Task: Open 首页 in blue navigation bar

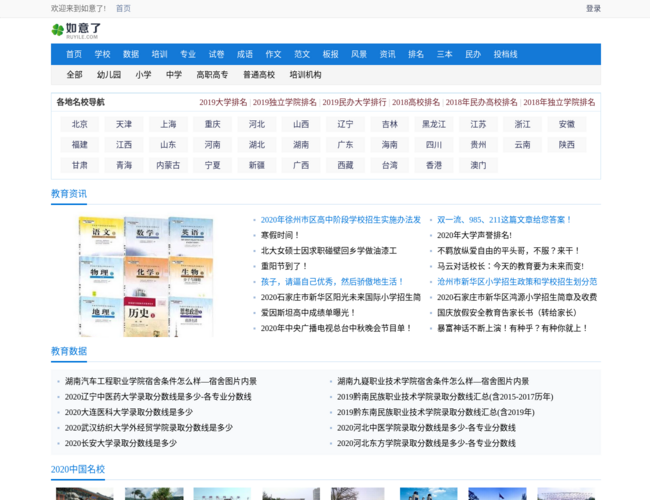Action: pyautogui.click(x=74, y=54)
